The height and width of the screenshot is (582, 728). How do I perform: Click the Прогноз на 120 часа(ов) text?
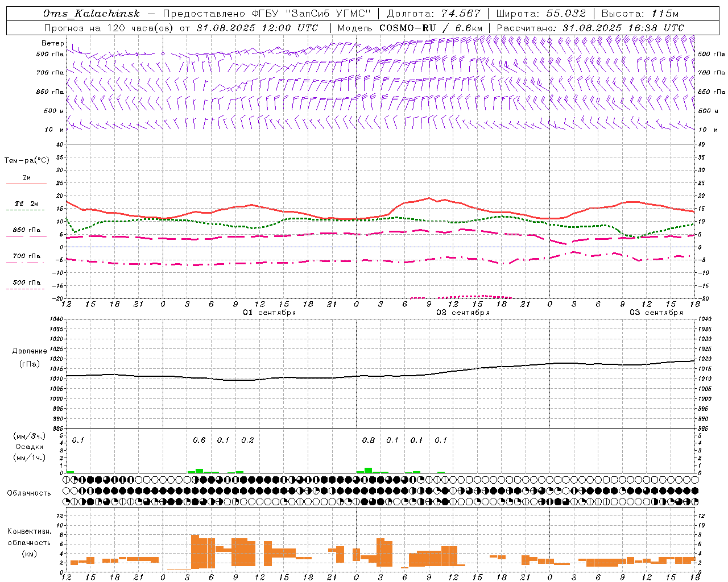[x=109, y=28]
